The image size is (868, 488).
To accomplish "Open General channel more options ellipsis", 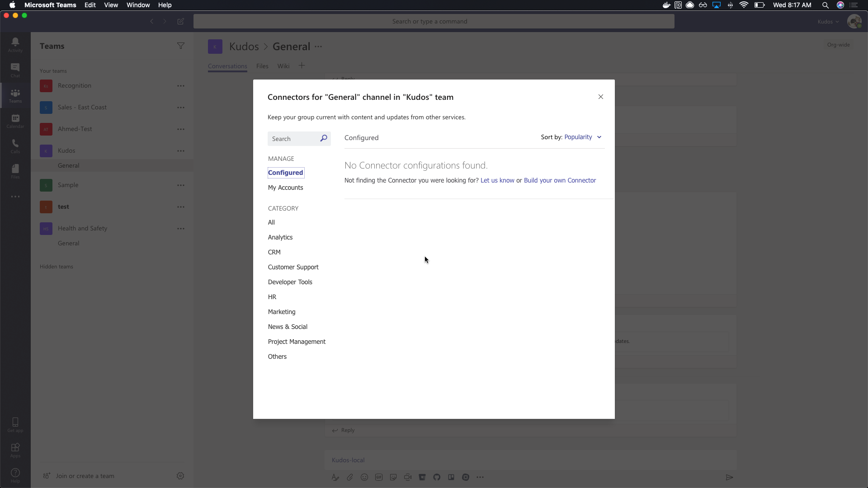I will coord(318,47).
